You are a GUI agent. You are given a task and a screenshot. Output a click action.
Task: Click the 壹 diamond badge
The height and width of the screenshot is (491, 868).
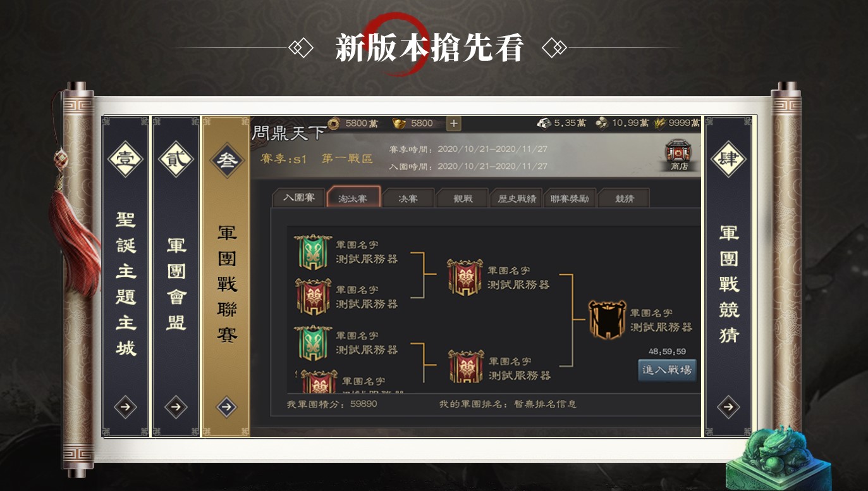point(125,158)
